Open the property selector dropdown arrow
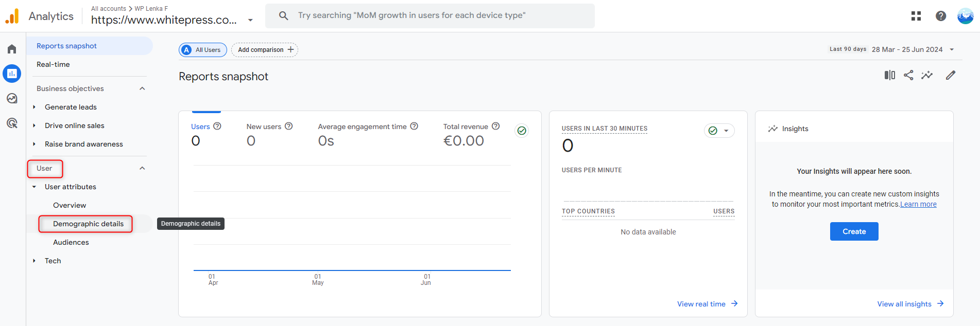Screen dimensions: 980x326 (250, 20)
